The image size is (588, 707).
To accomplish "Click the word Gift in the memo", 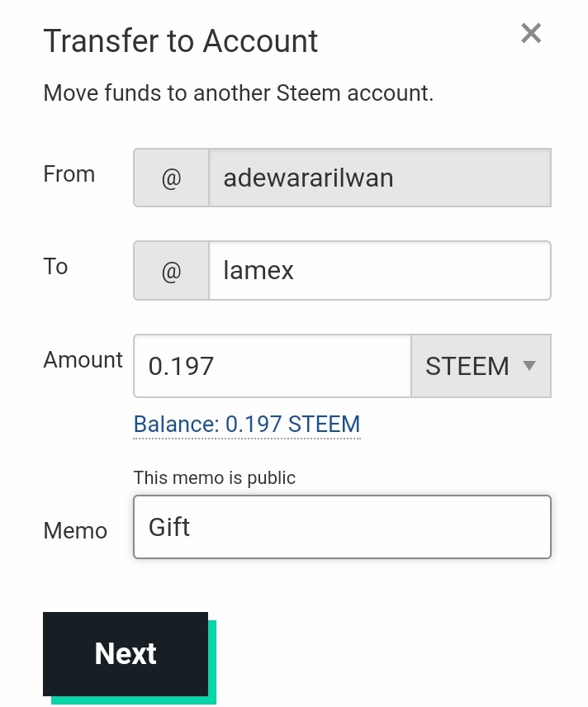I will coord(169,527).
